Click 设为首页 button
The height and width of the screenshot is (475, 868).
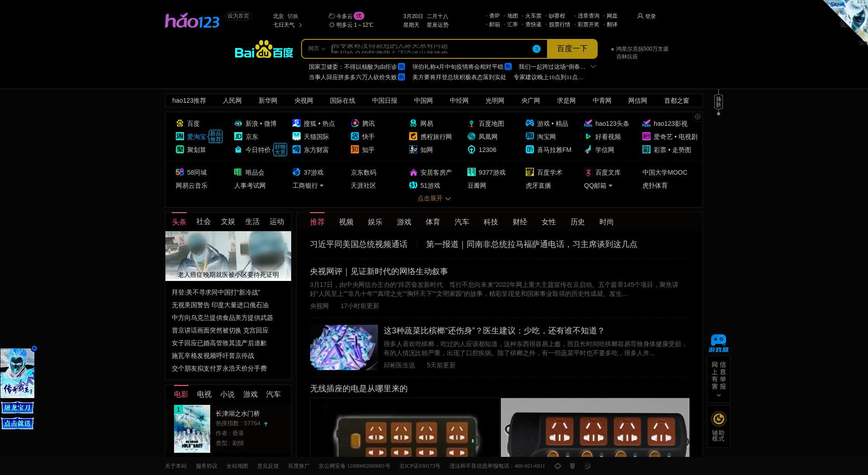point(238,16)
